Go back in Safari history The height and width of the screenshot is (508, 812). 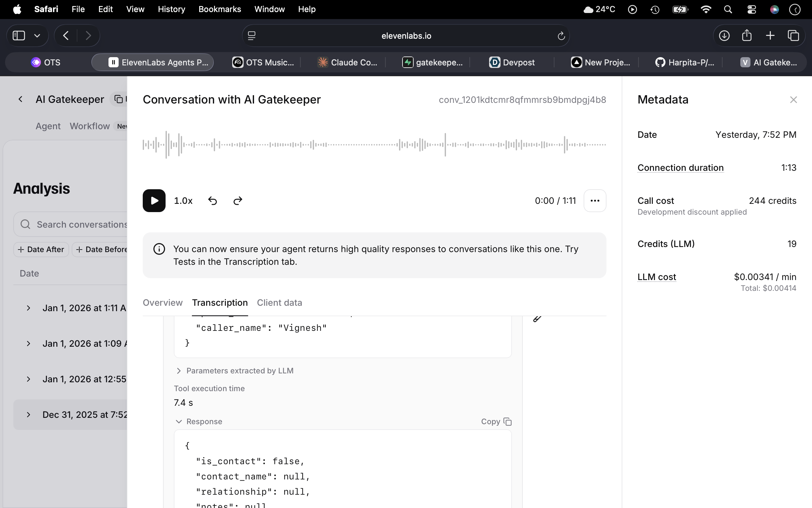pyautogui.click(x=66, y=36)
